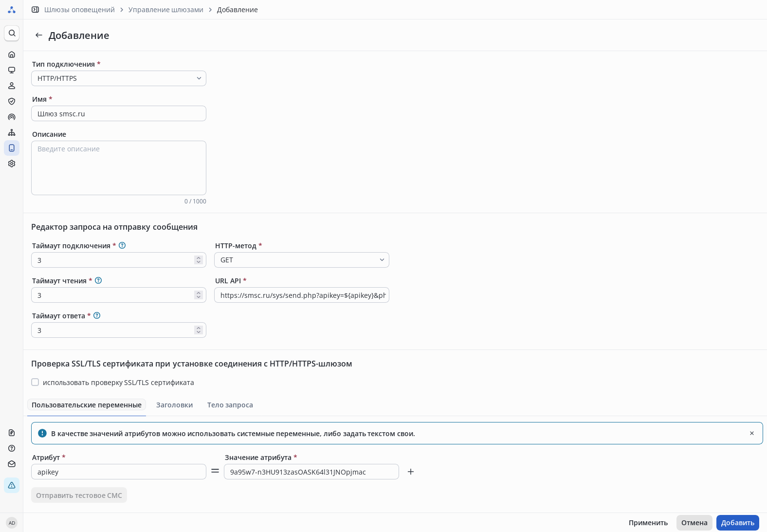The width and height of the screenshot is (767, 532).
Task: Switch to the Пользовательские переменные tab
Action: pos(87,405)
